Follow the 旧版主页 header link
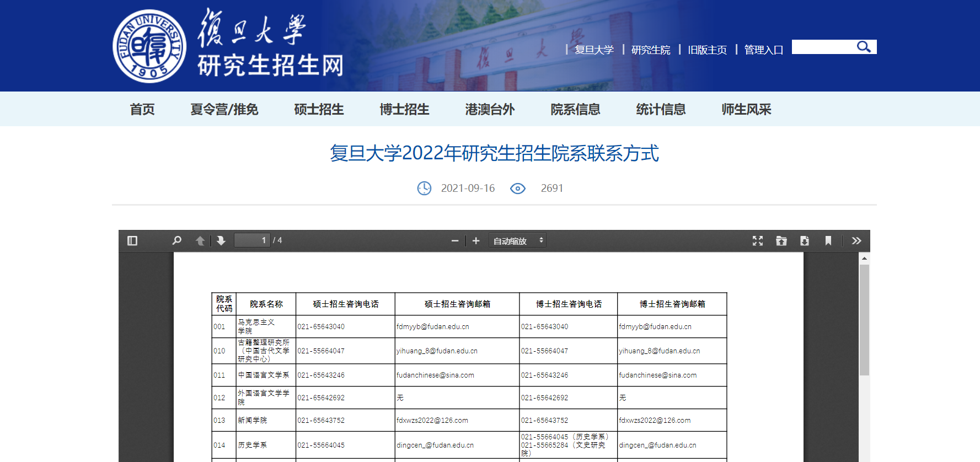 point(708,50)
